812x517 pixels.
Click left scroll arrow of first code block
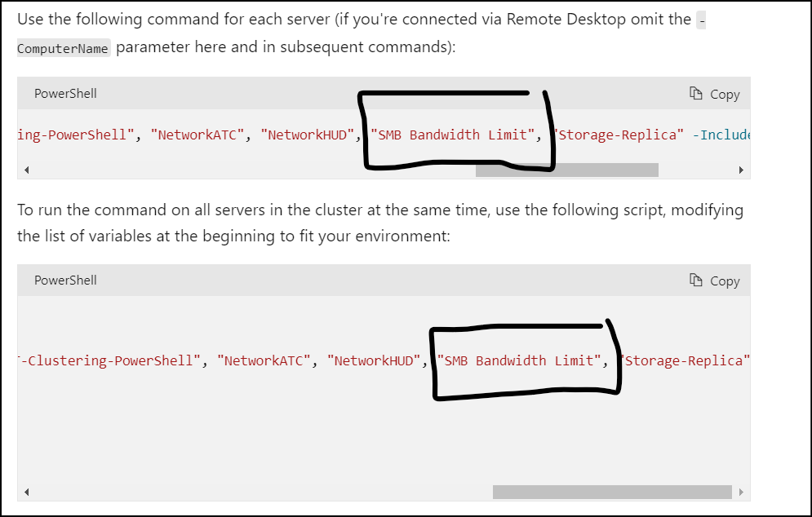click(x=26, y=170)
